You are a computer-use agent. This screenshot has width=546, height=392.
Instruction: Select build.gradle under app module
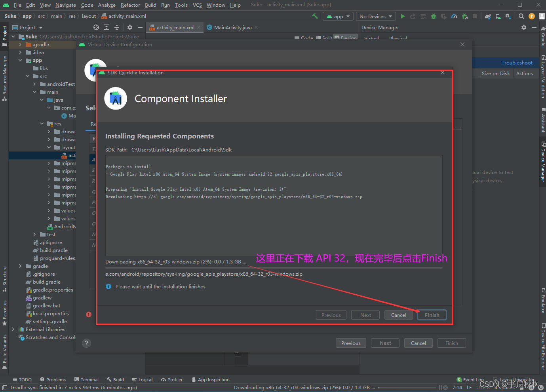point(50,250)
